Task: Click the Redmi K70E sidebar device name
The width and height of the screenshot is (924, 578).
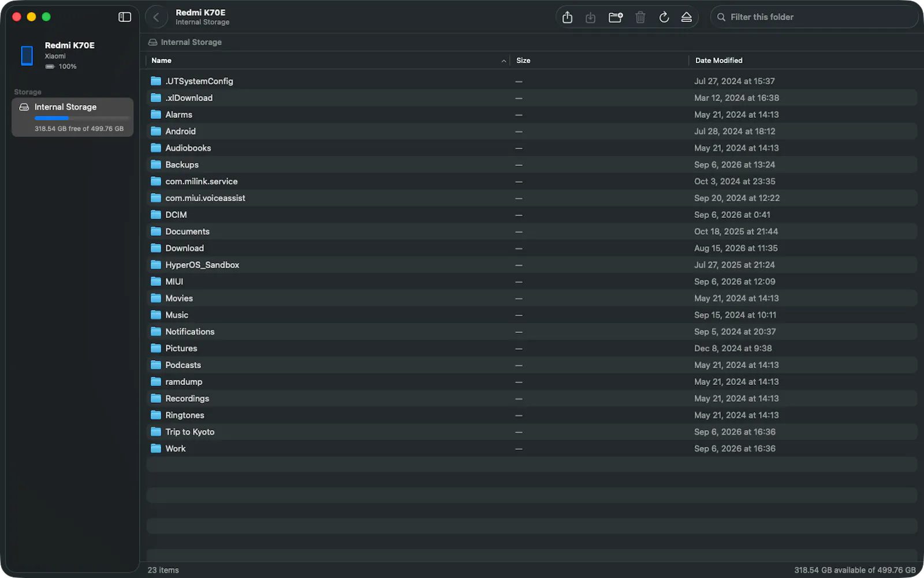Action: point(70,45)
